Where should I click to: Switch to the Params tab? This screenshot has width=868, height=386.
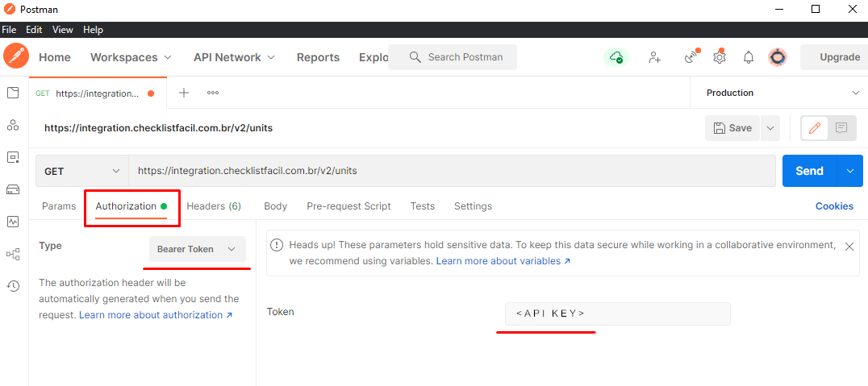pos(59,205)
